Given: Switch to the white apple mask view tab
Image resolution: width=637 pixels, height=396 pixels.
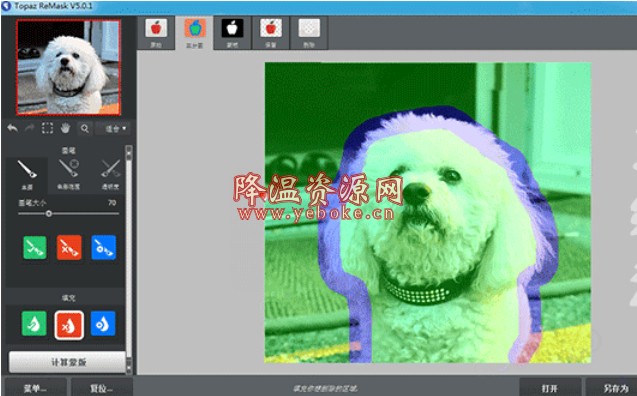Looking at the screenshot, I should pyautogui.click(x=232, y=33).
